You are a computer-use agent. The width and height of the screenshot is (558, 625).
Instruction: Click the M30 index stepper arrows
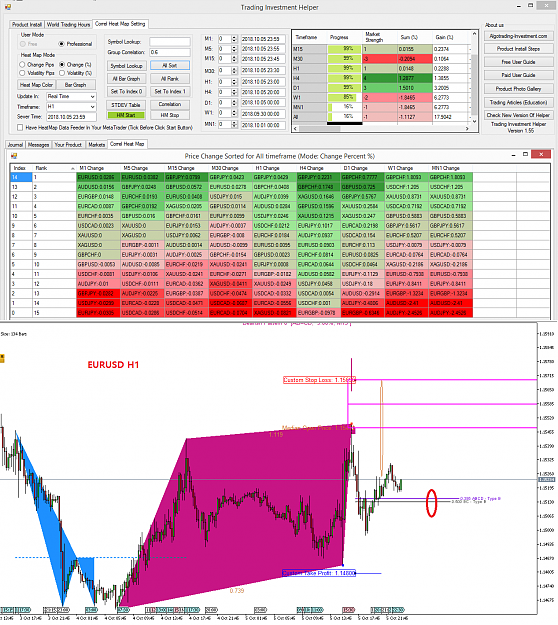click(x=234, y=71)
